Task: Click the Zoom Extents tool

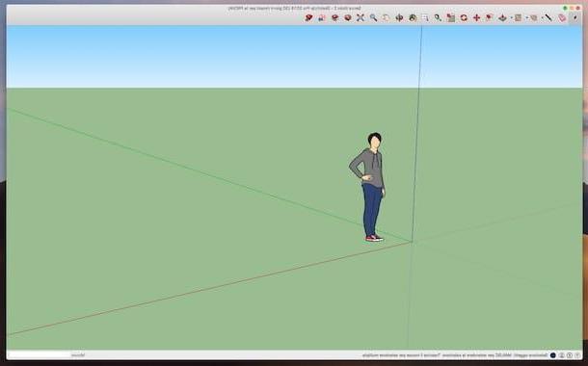Action: [361, 17]
